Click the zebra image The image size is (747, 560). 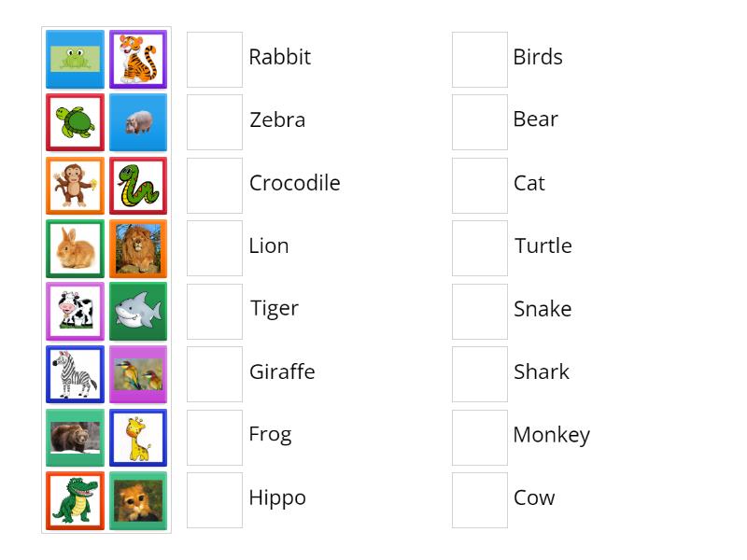(x=75, y=374)
